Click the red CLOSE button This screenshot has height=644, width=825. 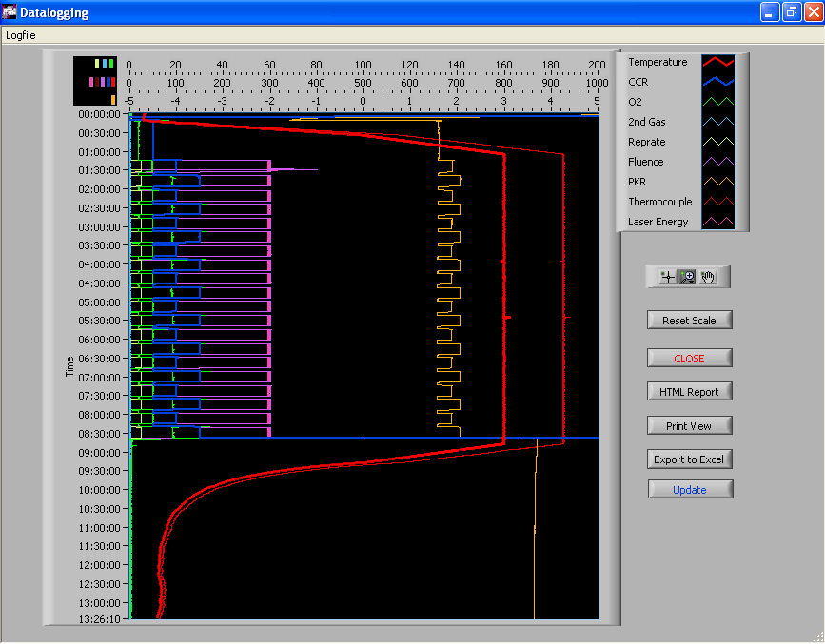[689, 359]
